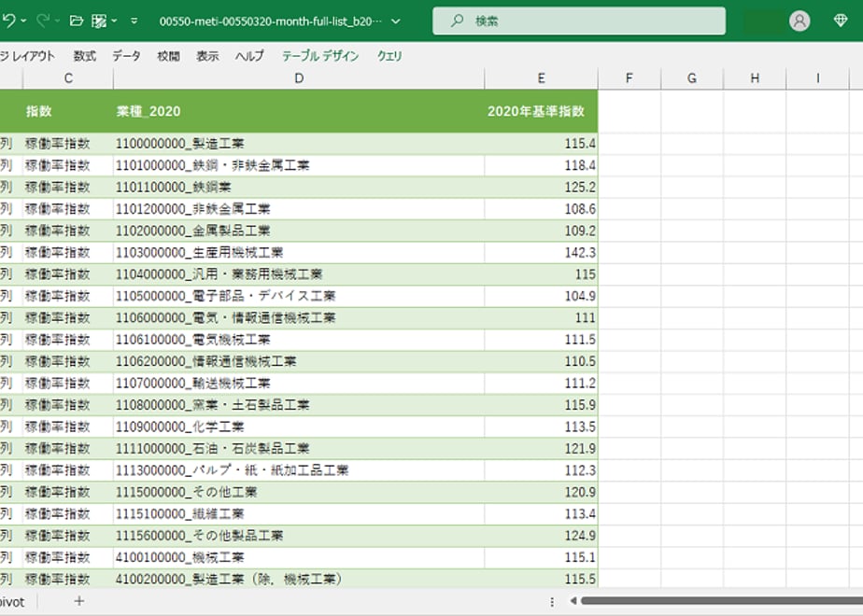Expand dropdown beside the table pen icon
This screenshot has width=863, height=616.
pyautogui.click(x=114, y=21)
